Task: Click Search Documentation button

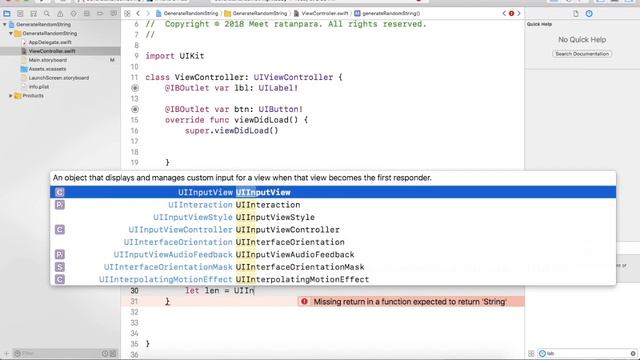Action: [x=582, y=54]
